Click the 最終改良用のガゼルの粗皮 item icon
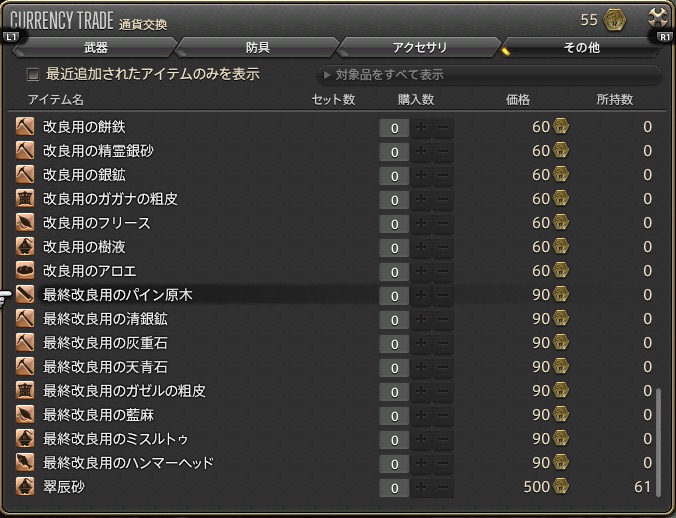 (x=26, y=391)
